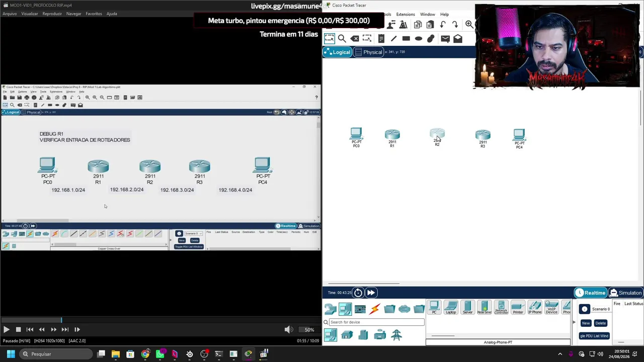644x362 pixels.
Task: Open the Ajuda menu in the player
Action: pyautogui.click(x=112, y=14)
